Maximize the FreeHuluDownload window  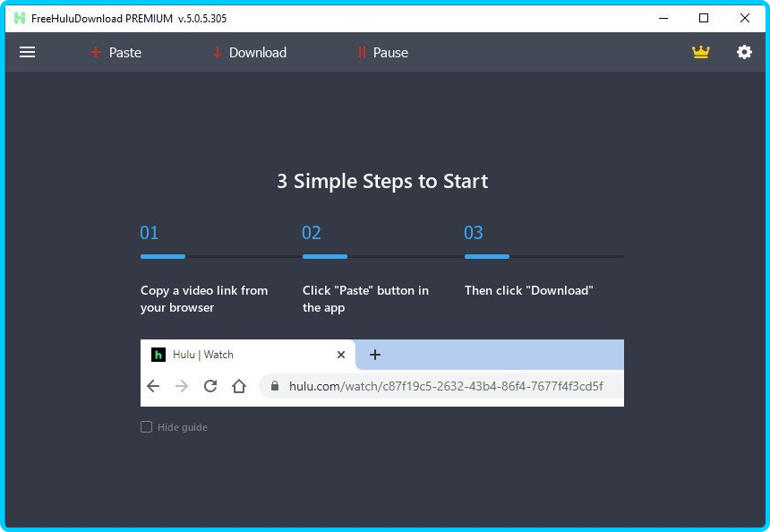click(704, 18)
